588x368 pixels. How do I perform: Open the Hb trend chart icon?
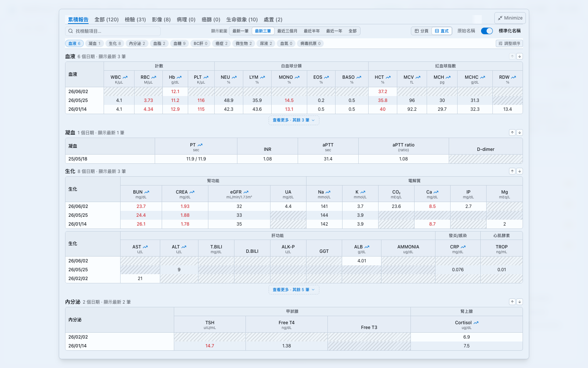(179, 77)
